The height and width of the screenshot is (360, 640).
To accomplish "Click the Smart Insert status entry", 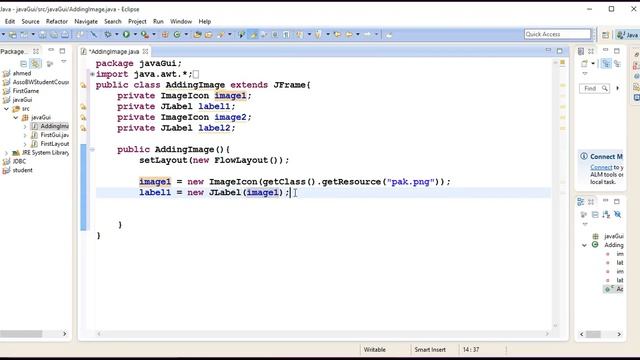I will (x=430, y=350).
